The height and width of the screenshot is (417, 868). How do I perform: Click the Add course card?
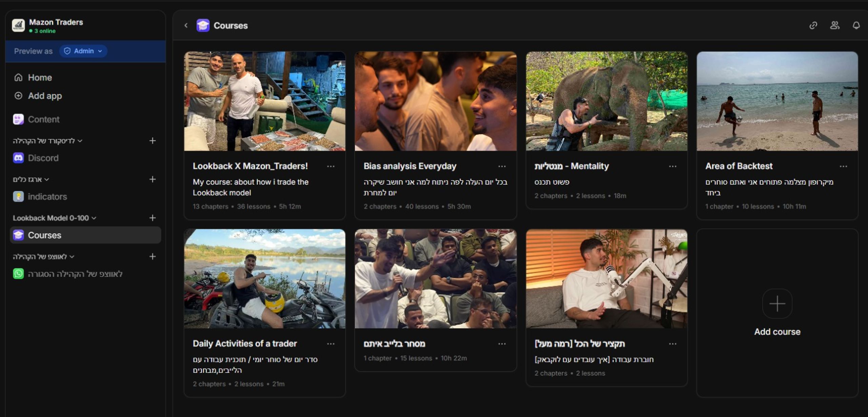pos(777,313)
